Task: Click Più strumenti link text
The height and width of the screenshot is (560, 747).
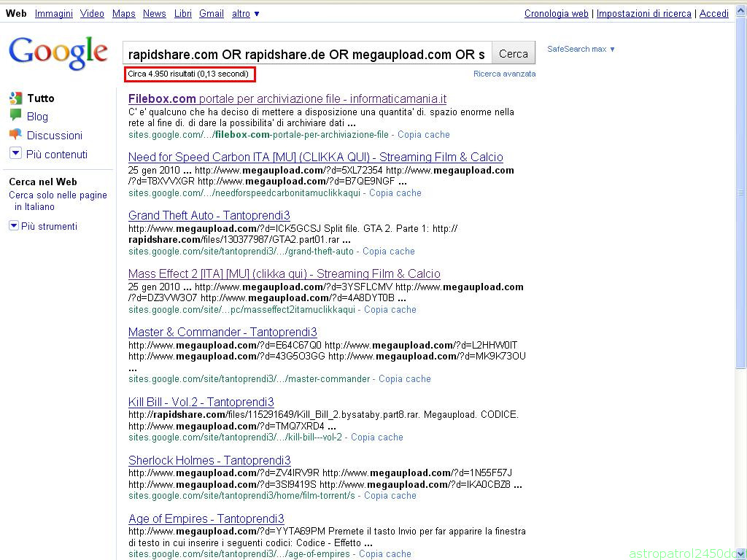Action: [49, 226]
